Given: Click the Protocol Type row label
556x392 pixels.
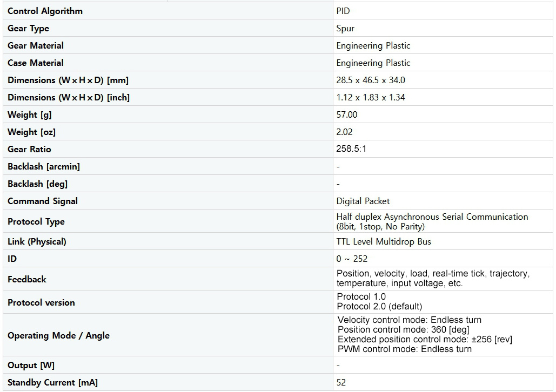Looking at the screenshot, I should coord(36,221).
